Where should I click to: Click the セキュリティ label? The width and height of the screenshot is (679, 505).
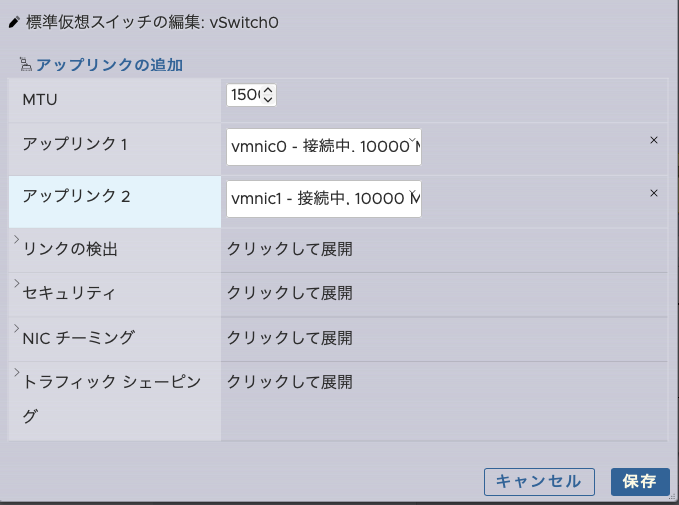[69, 293]
